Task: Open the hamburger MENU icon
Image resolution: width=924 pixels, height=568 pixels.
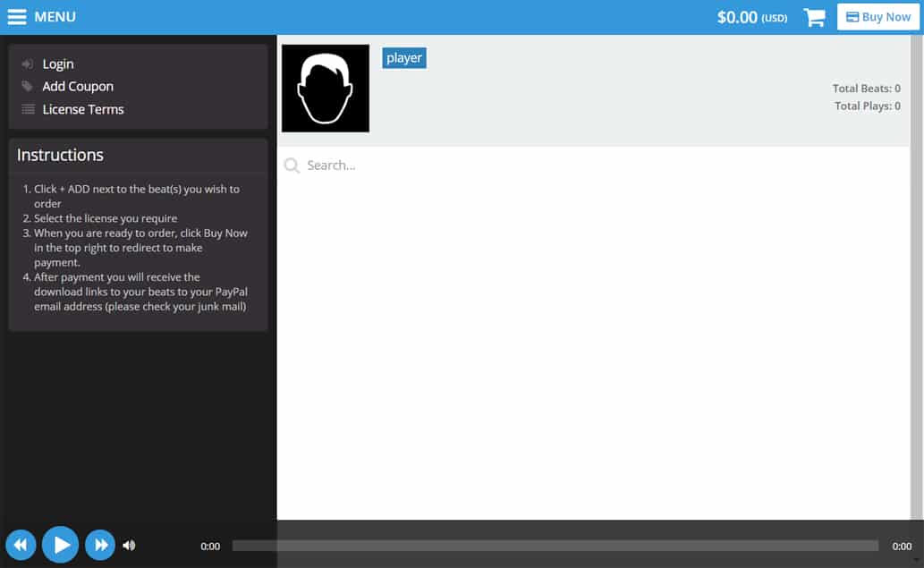Action: pos(17,17)
